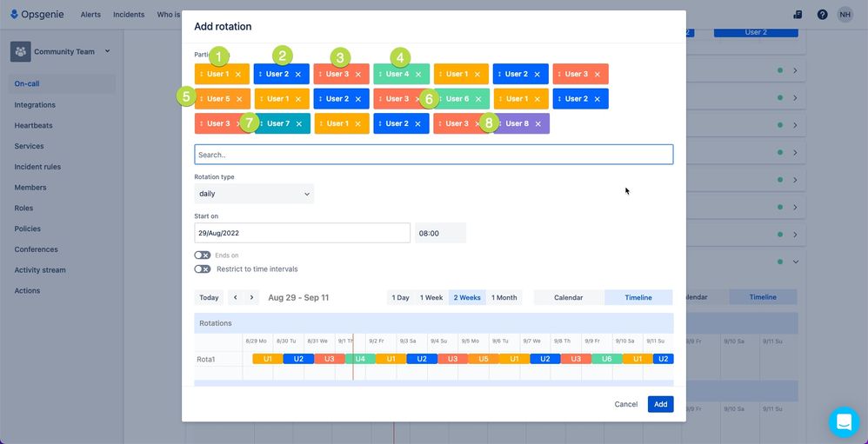Click the Aug 29 - Sep 11 range text

[x=298, y=297]
